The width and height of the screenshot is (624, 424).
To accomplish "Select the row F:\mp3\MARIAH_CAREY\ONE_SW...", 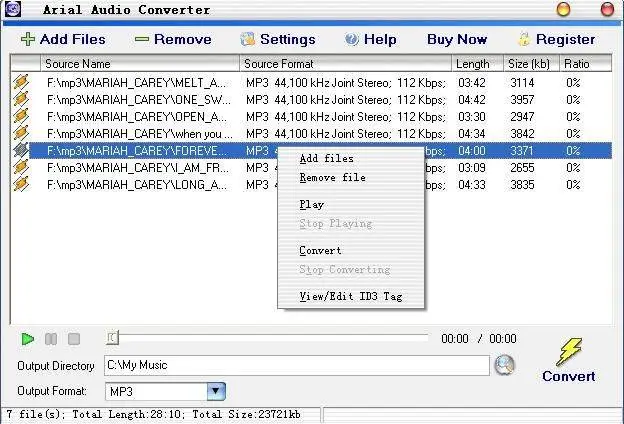I will [312, 100].
